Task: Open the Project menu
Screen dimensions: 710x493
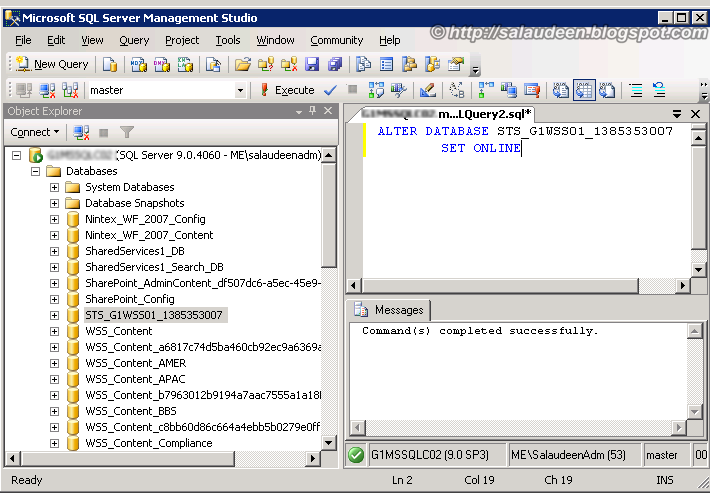Action: (x=182, y=40)
